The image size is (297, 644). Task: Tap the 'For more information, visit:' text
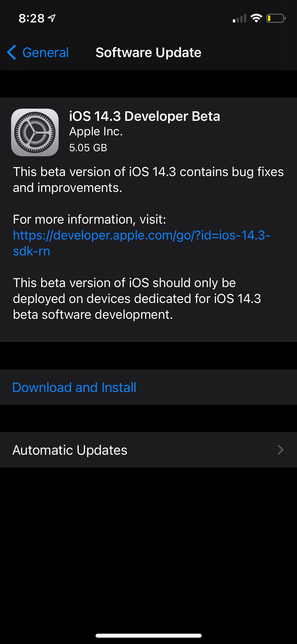point(89,219)
